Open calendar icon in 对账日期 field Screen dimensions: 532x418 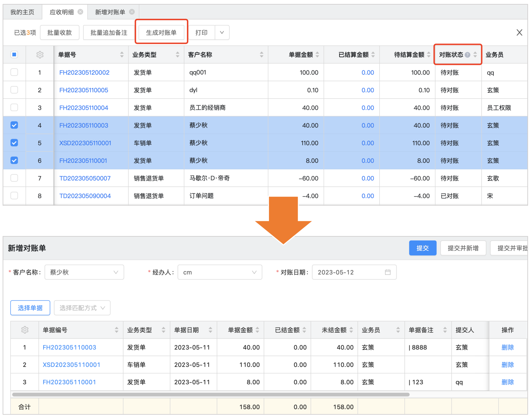tap(388, 272)
